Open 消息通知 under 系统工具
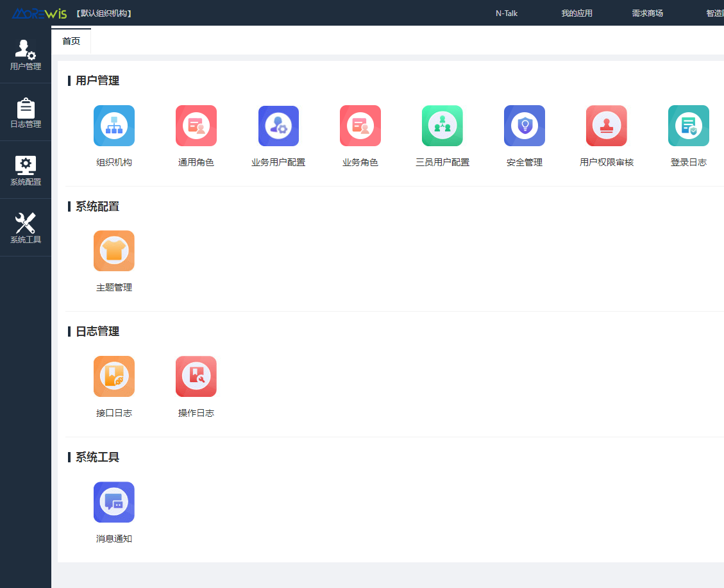The width and height of the screenshot is (724, 588). pos(114,502)
